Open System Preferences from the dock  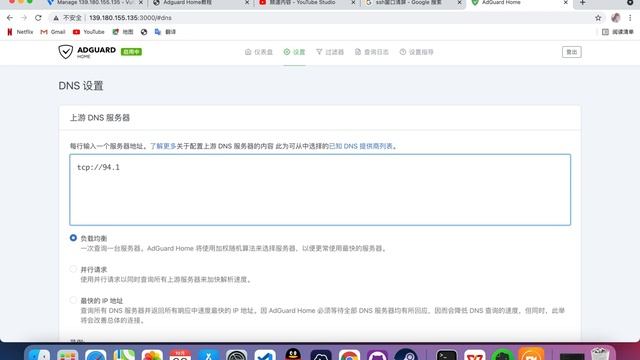pyautogui.click(x=237, y=354)
